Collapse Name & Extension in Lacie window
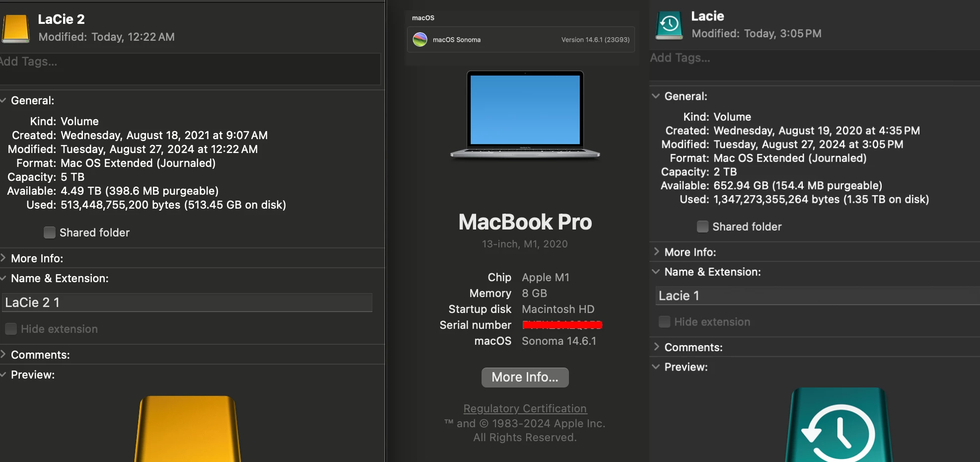Viewport: 980px width, 462px height. point(656,272)
